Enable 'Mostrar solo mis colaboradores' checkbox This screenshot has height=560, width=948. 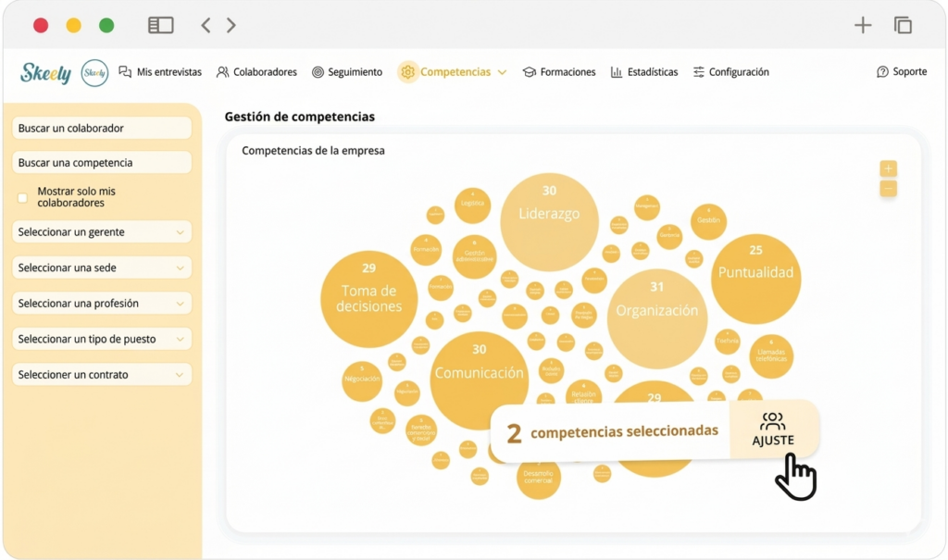point(23,197)
